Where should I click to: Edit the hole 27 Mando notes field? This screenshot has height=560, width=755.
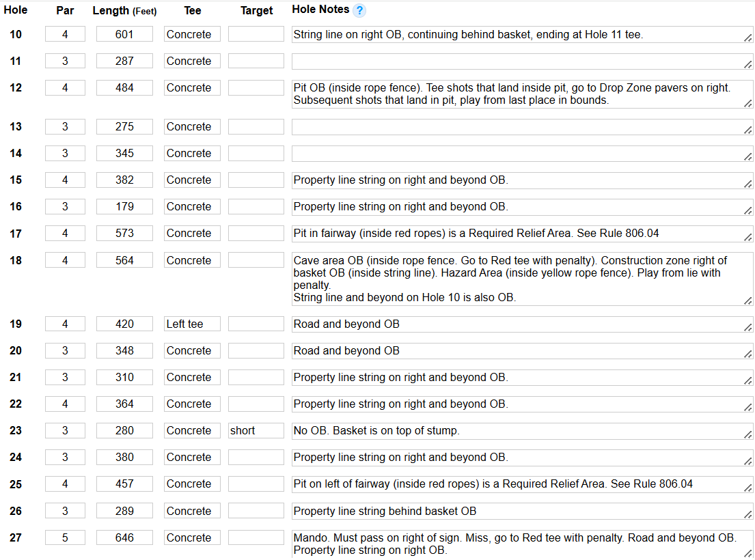coord(519,544)
